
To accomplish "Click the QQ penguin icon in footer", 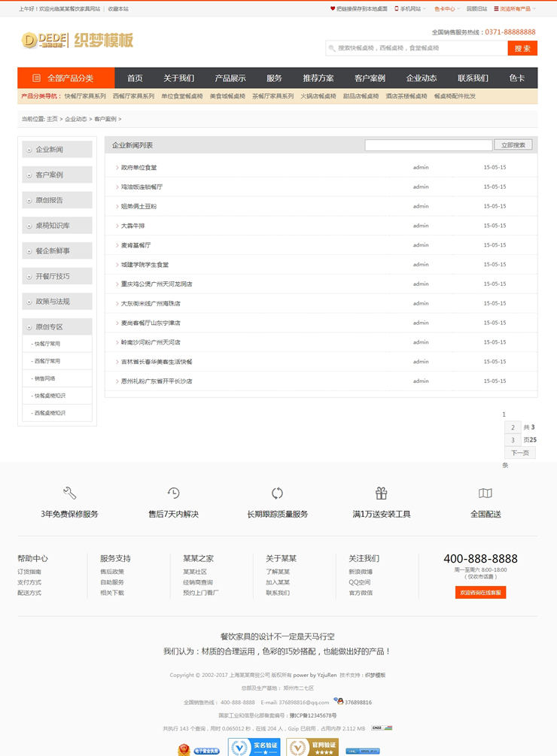I will [339, 701].
